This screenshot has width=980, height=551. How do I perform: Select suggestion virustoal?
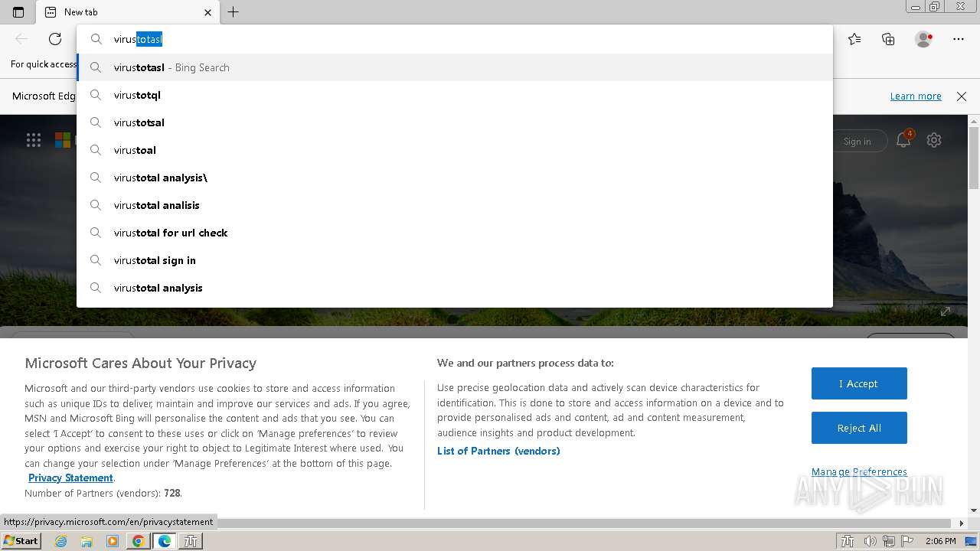(455, 150)
